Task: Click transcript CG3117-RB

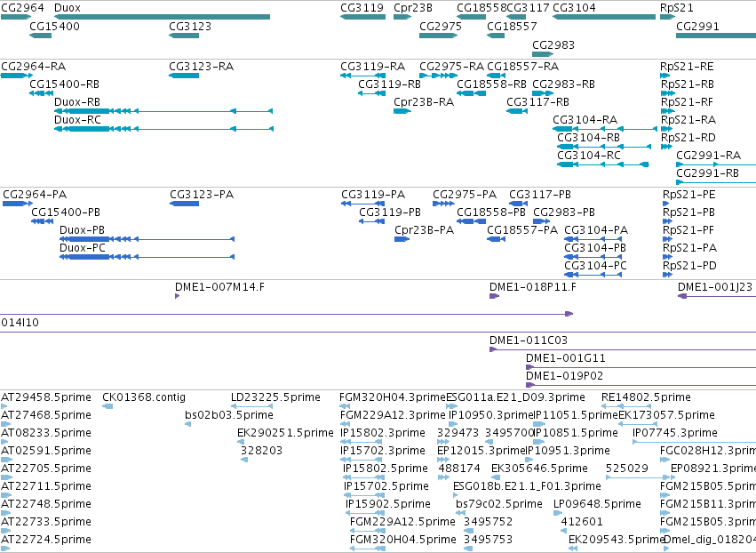Action: (537, 102)
